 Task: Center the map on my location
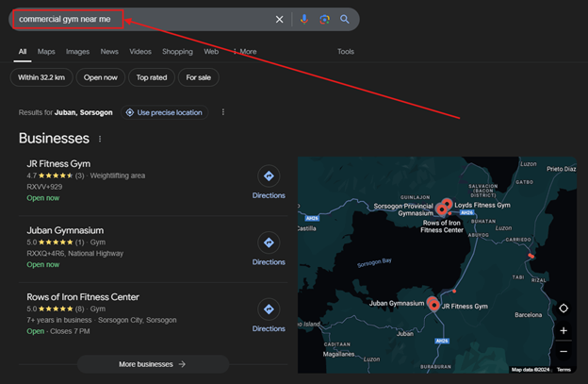pos(563,309)
